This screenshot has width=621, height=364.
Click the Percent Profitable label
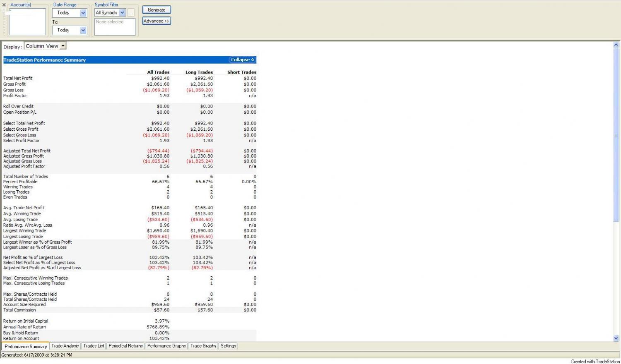tap(20, 182)
